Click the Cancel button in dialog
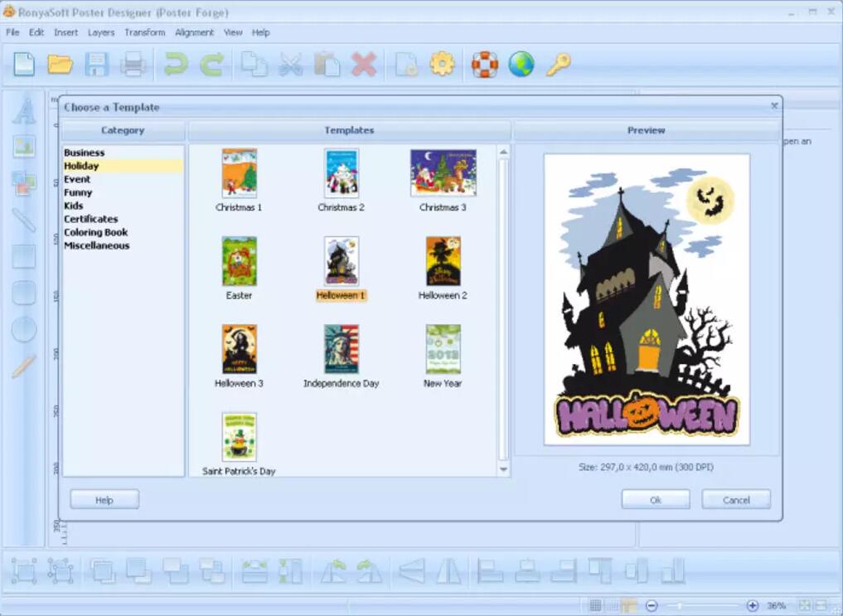This screenshot has width=843, height=616. click(x=736, y=499)
